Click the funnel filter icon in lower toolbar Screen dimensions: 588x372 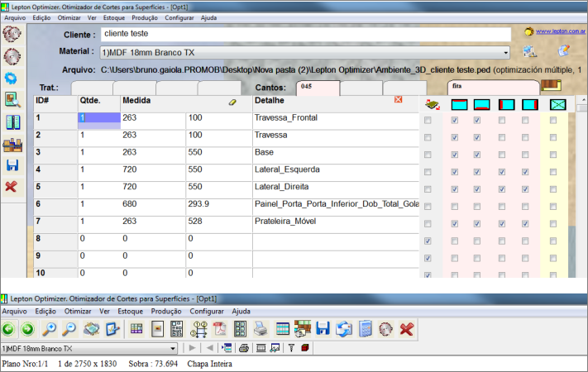click(x=291, y=348)
